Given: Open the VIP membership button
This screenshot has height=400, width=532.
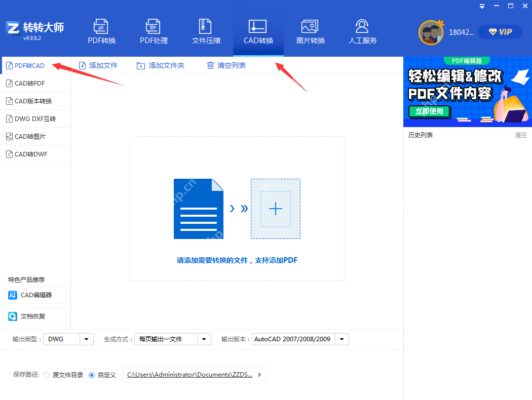Looking at the screenshot, I should (x=500, y=32).
